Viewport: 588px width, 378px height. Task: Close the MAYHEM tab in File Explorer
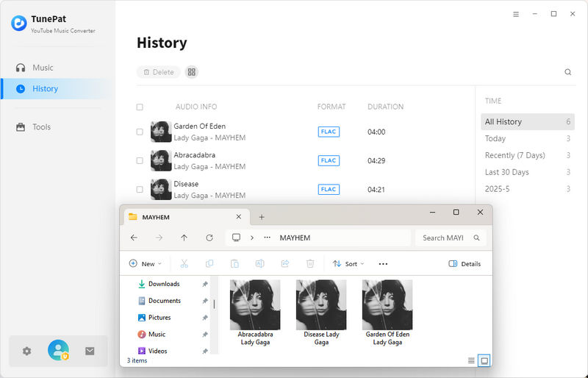[x=238, y=217]
